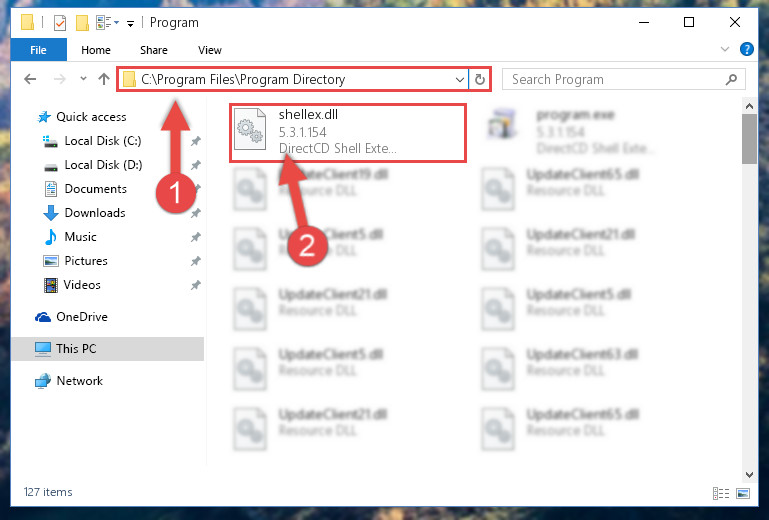Select the shellex.dll file
The width and height of the screenshot is (769, 520).
click(x=348, y=132)
